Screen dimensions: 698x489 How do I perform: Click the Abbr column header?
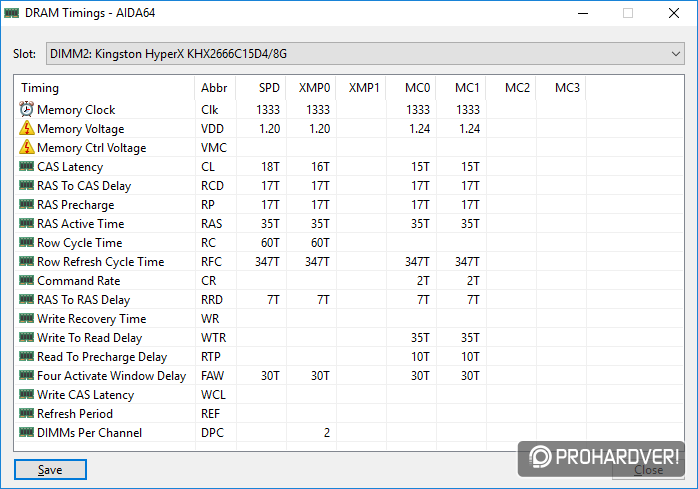pos(215,88)
